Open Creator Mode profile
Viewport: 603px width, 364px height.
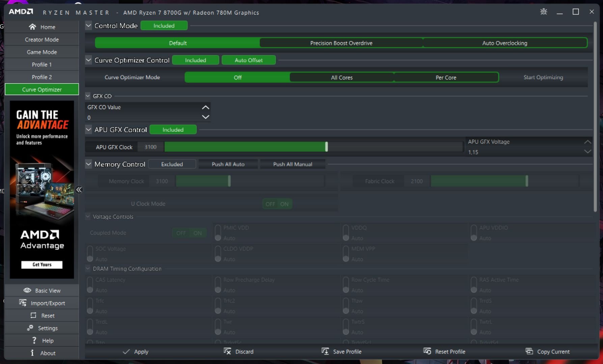point(42,39)
